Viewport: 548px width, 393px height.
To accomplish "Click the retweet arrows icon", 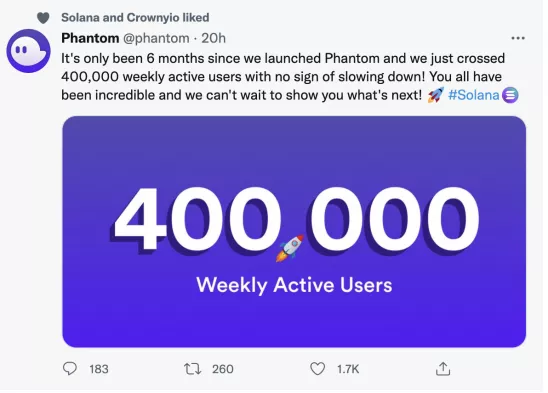I will coord(193,369).
